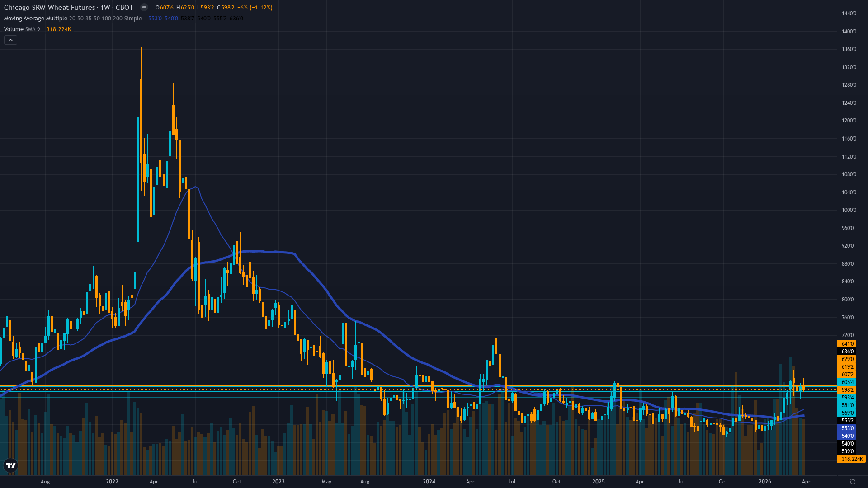Click the 318.224K value beside Volume SMA 9
This screenshot has height=488, width=868.
point(59,29)
